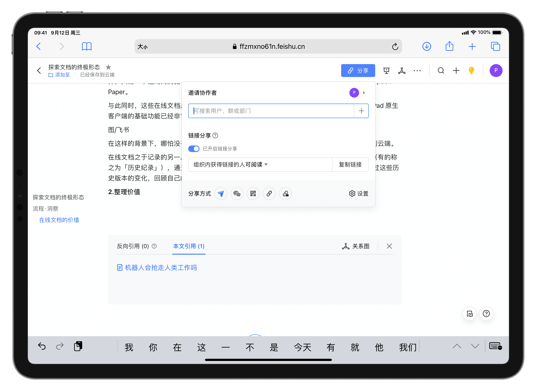This screenshot has height=392, width=537.
Task: Click plus button beside collaborator search
Action: pyautogui.click(x=361, y=111)
